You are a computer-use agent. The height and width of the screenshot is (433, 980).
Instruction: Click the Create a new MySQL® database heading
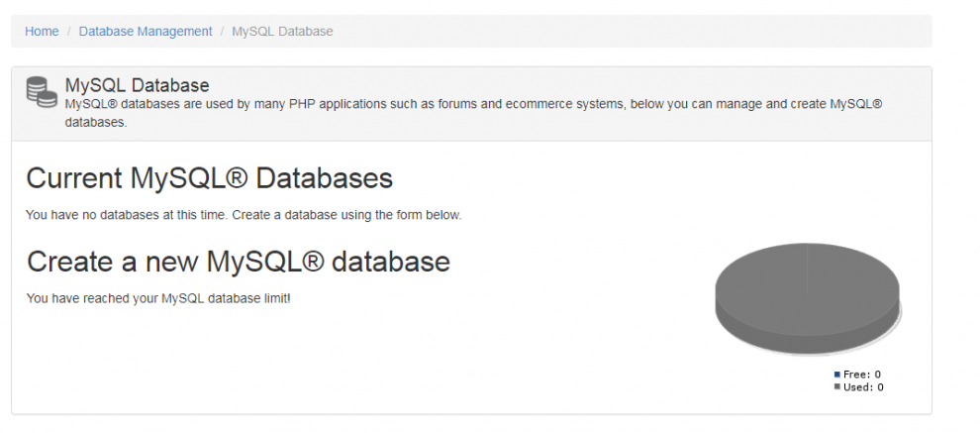238,262
